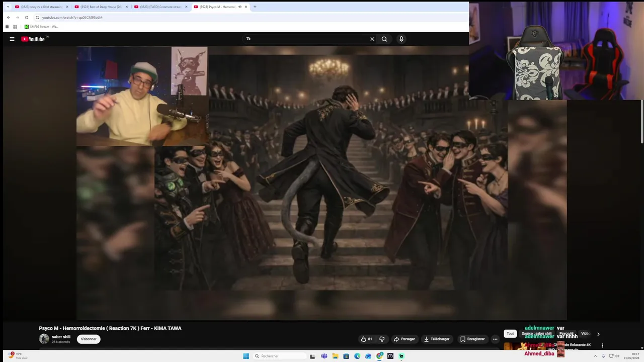
Task: Open the YouTube hamburger guide menu
Action: [12, 39]
